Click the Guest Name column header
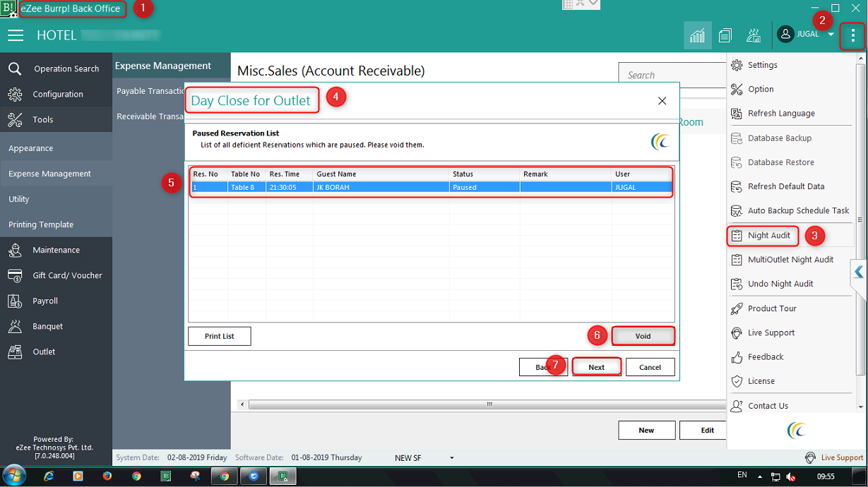Image resolution: width=868 pixels, height=487 pixels. coord(381,174)
